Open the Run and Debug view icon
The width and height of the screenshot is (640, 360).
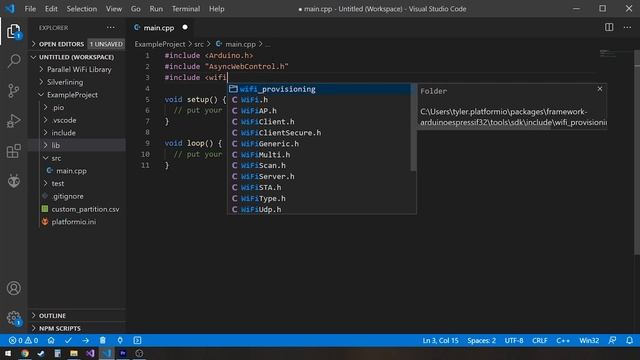[x=13, y=121]
